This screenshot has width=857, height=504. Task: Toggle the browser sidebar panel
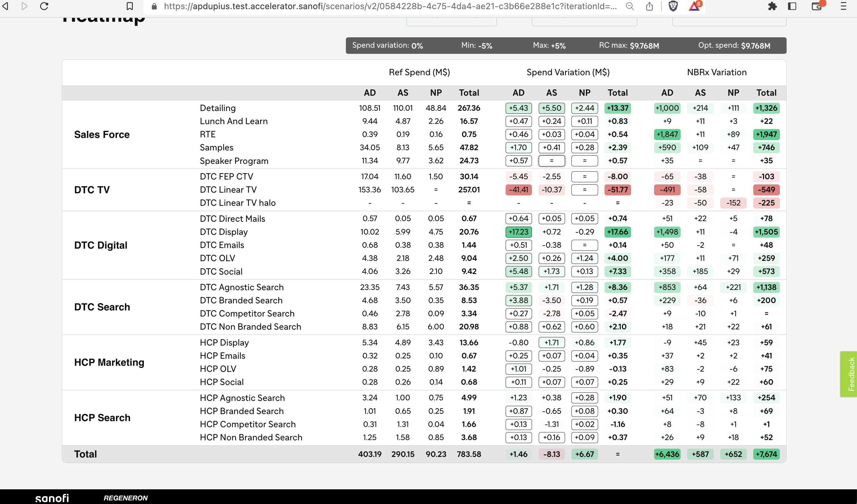click(792, 6)
